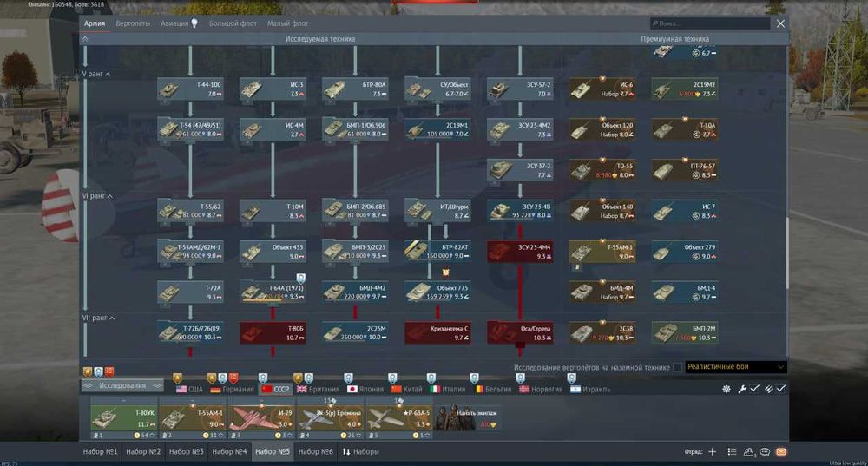Open the Наборы presets manager
868x466 pixels.
pos(360,451)
